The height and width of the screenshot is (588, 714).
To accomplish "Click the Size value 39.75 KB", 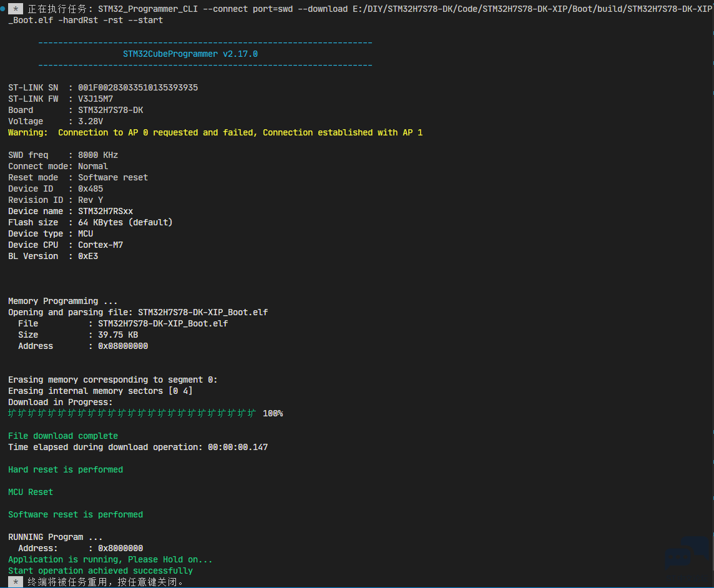I will tap(118, 335).
